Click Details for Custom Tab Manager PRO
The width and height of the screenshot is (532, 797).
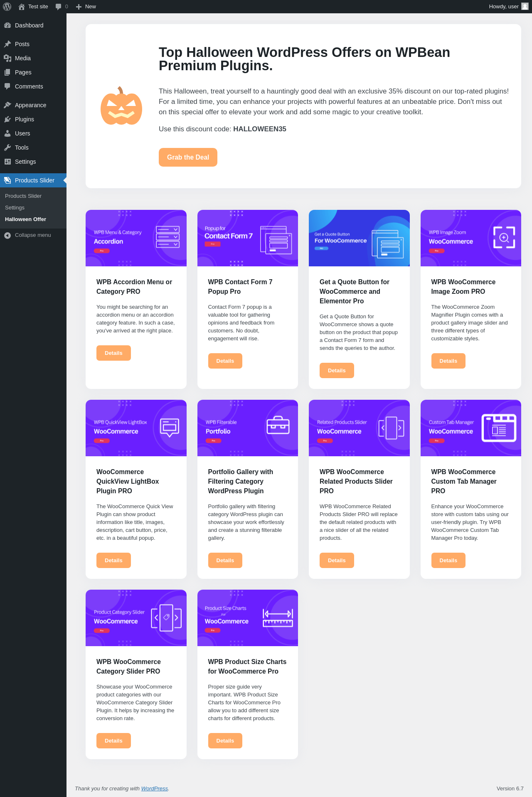448,560
